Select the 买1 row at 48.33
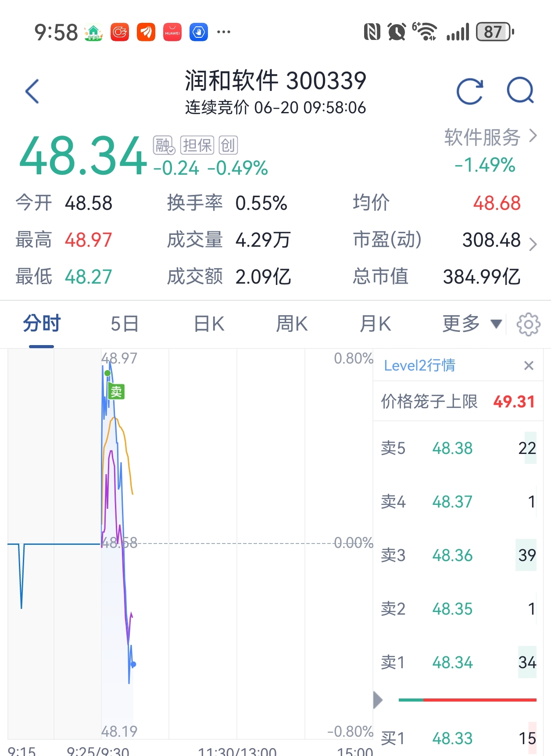 click(x=458, y=738)
